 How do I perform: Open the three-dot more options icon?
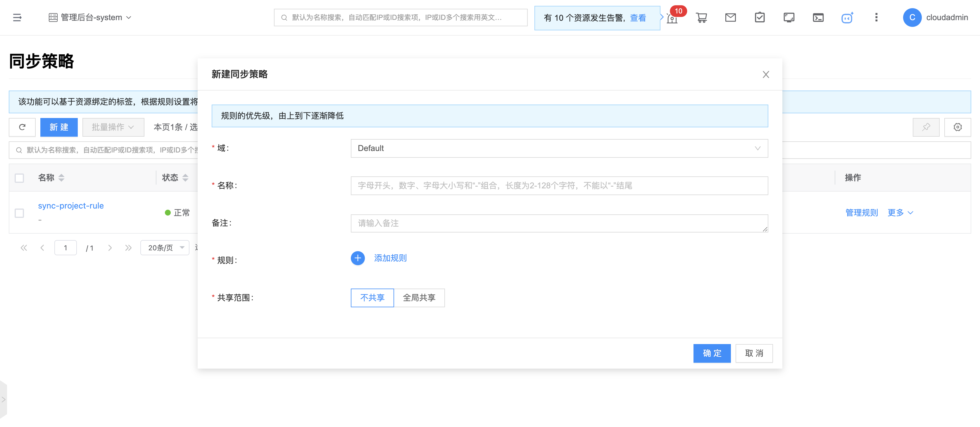(x=876, y=18)
